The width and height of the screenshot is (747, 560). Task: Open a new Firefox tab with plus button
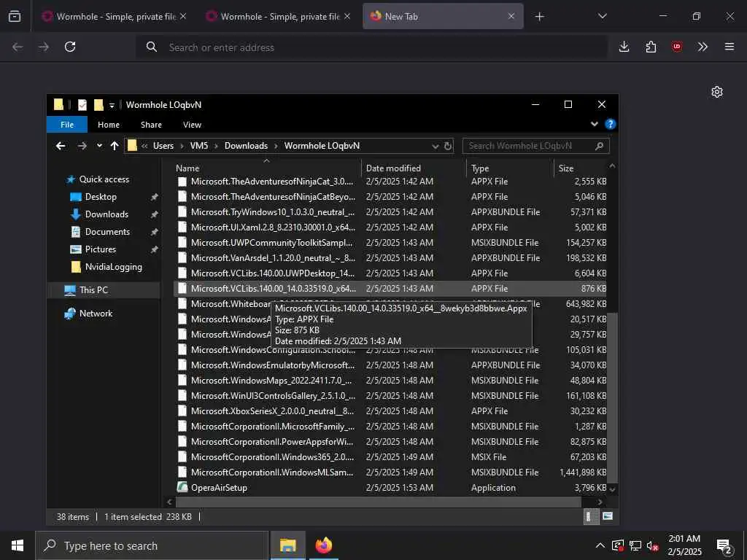[539, 16]
